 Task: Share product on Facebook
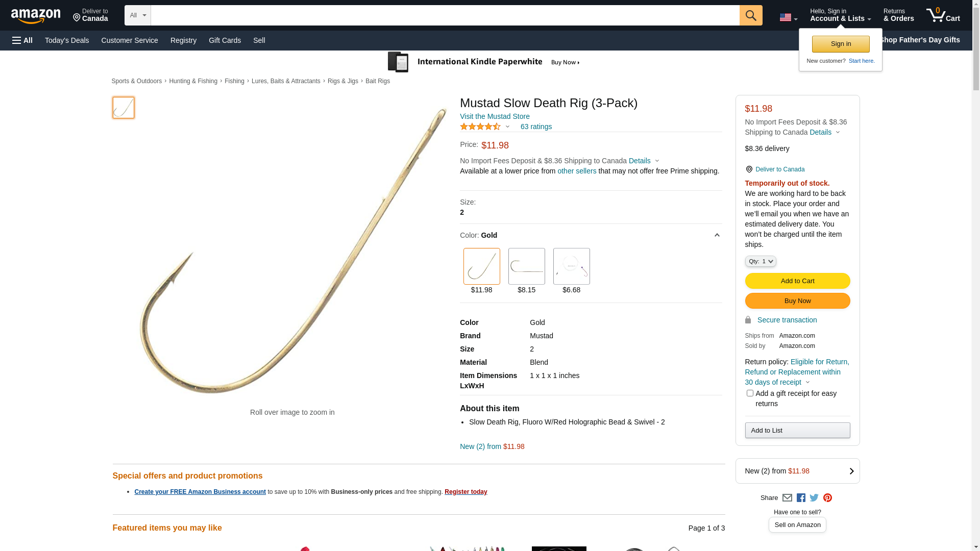pyautogui.click(x=801, y=498)
